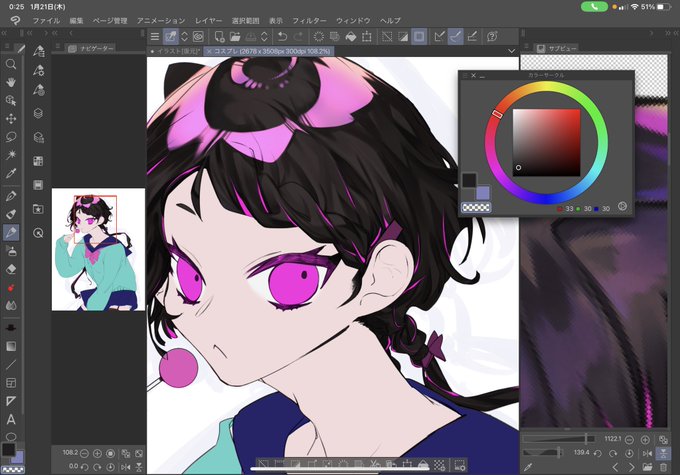680x475 pixels.
Task: Zoom in the canvas in Navigator
Action: (98, 454)
